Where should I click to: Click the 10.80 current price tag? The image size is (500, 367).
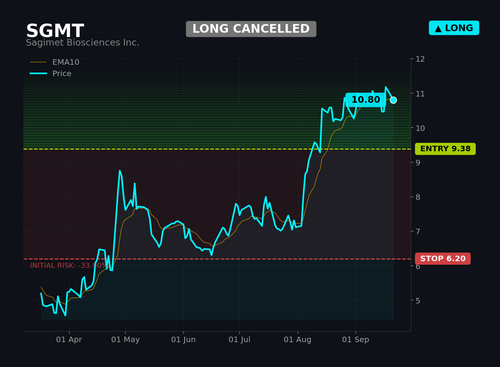[x=366, y=100]
